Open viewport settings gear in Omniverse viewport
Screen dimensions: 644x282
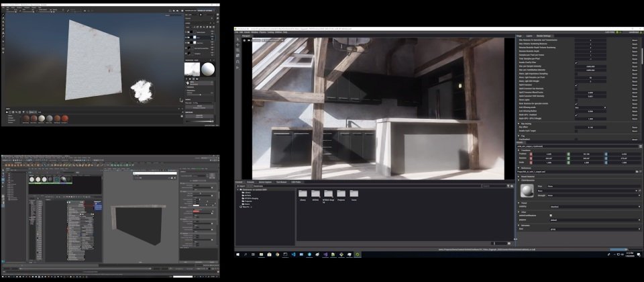tap(244, 40)
